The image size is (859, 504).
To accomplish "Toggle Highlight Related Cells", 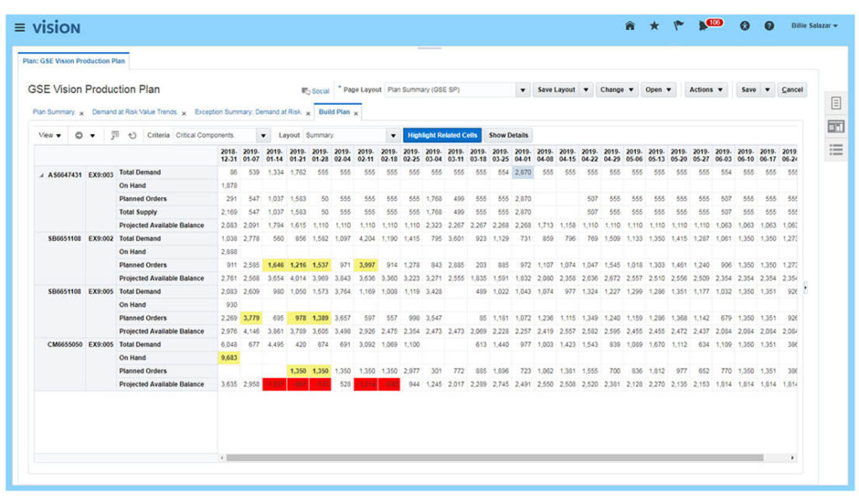I will pos(442,135).
